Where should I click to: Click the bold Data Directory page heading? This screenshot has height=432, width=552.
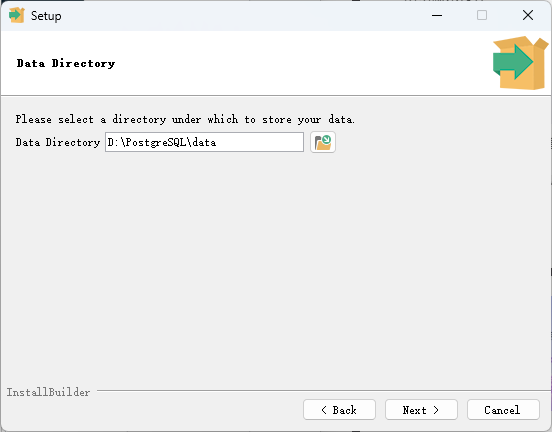click(x=66, y=63)
